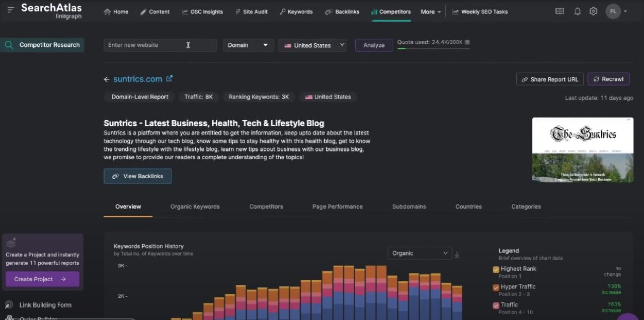644x320 pixels.
Task: Click the Competitor Research search icon
Action: [x=9, y=45]
